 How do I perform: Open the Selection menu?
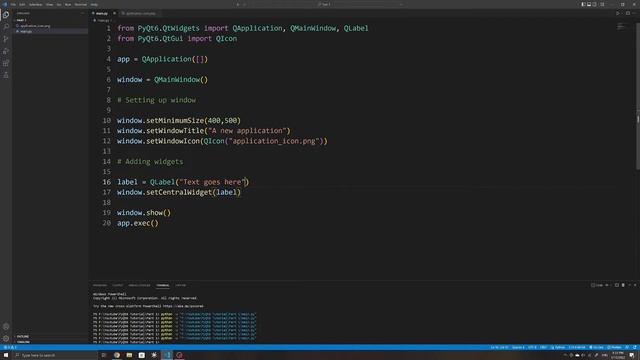point(36,4)
